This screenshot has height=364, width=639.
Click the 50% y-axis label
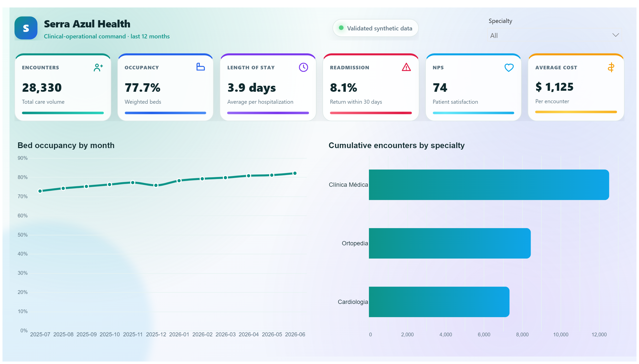(x=22, y=235)
